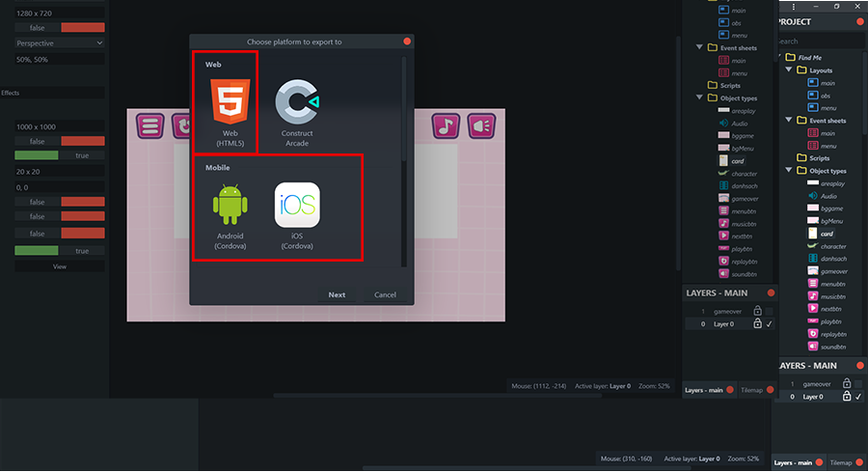Click the speaker sound button on game layout
The image size is (868, 472).
click(x=481, y=125)
